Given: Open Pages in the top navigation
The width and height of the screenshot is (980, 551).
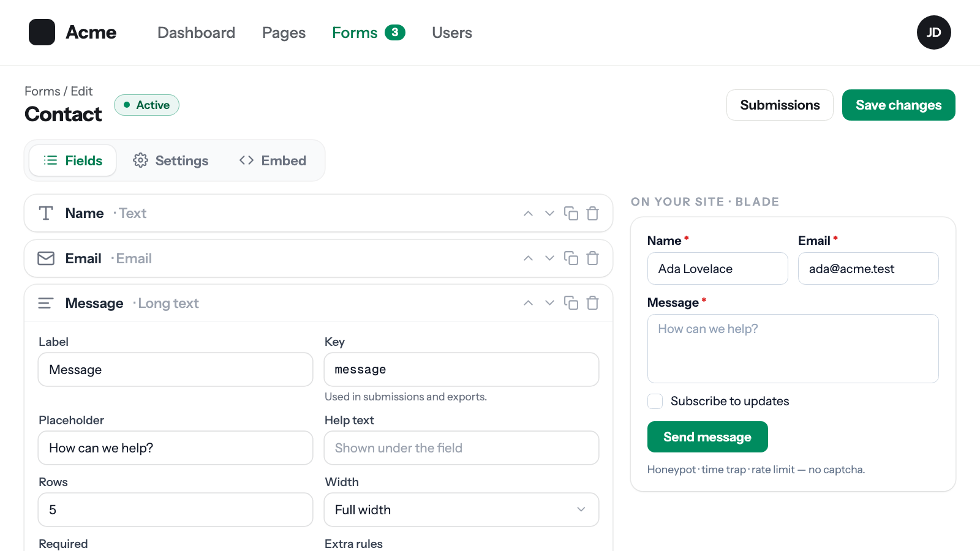Looking at the screenshot, I should point(284,32).
